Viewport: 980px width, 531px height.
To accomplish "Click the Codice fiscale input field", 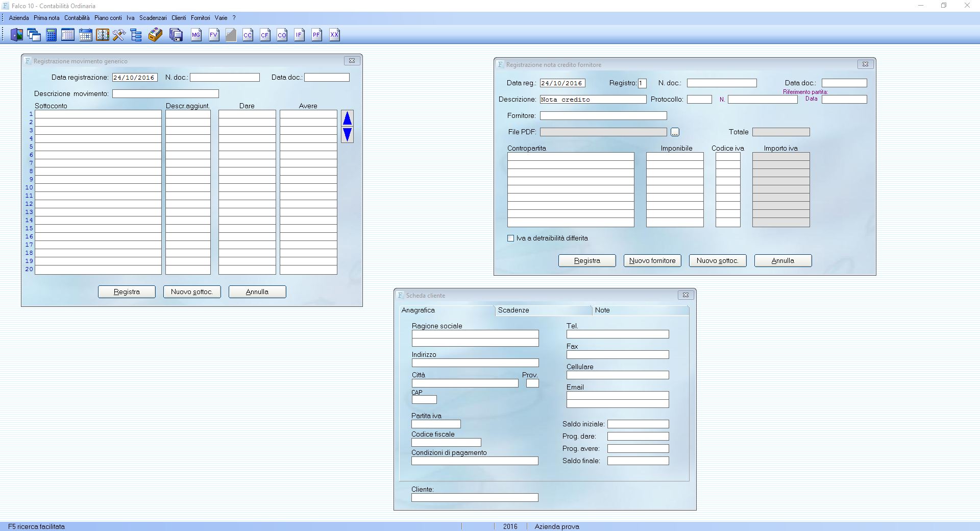I will coord(446,443).
